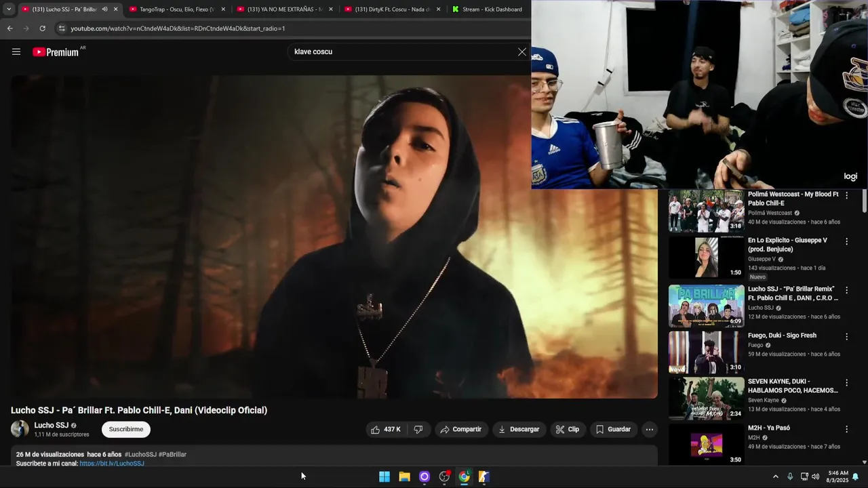Open the clock showing 5:46 AM
This screenshot has height=488, width=868.
[x=838, y=476]
